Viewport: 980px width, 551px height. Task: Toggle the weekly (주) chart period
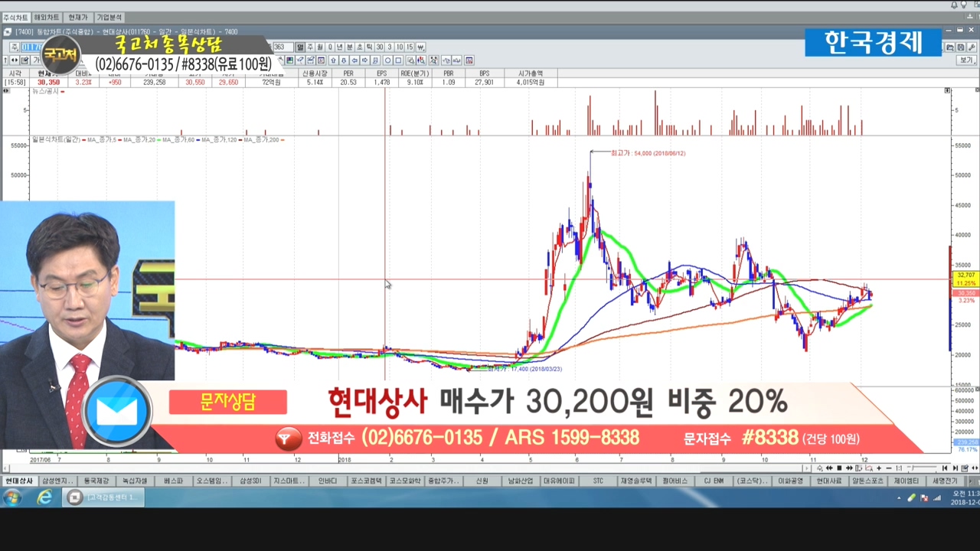pos(310,47)
